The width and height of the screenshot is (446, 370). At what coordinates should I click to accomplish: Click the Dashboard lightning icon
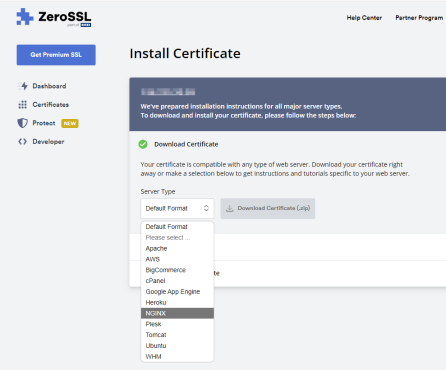[23, 86]
